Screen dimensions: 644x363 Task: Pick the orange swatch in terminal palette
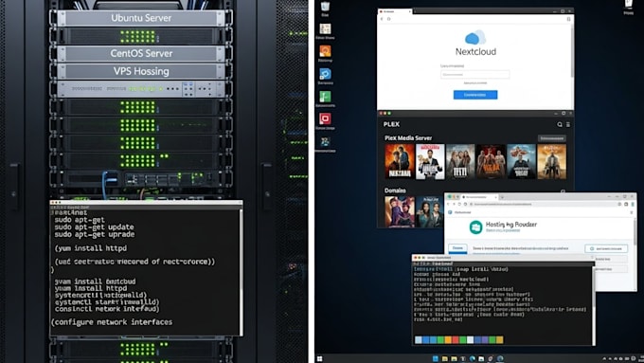pyautogui.click(x=448, y=339)
